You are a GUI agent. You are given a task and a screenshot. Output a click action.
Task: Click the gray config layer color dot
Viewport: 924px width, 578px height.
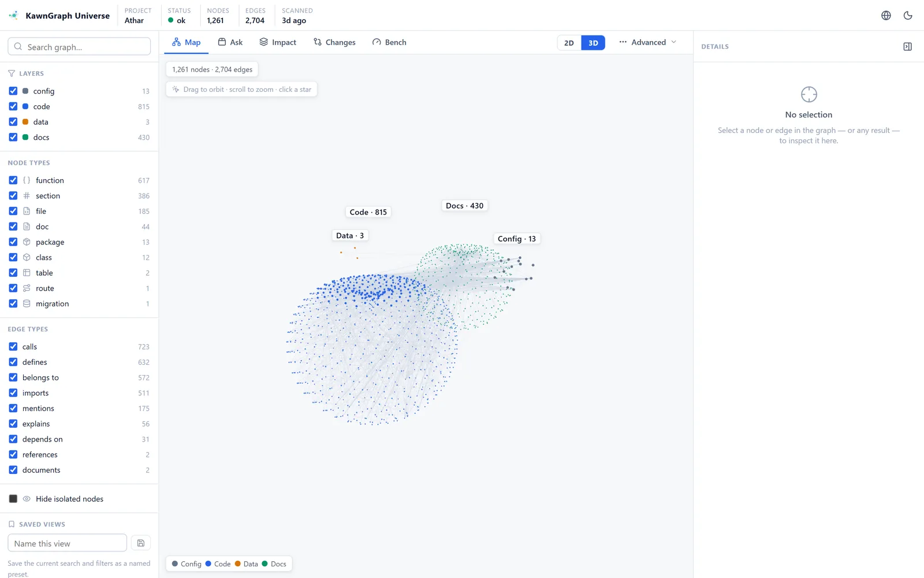click(x=25, y=91)
